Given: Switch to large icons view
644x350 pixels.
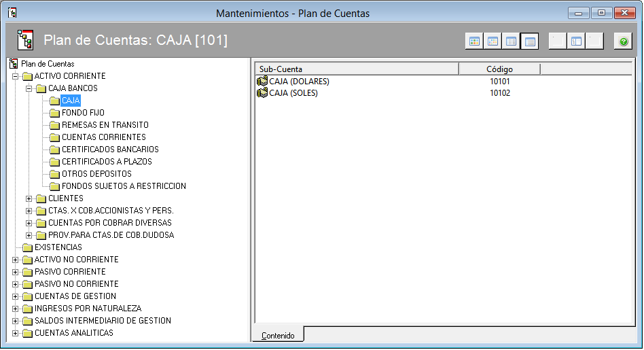Looking at the screenshot, I should point(474,41).
